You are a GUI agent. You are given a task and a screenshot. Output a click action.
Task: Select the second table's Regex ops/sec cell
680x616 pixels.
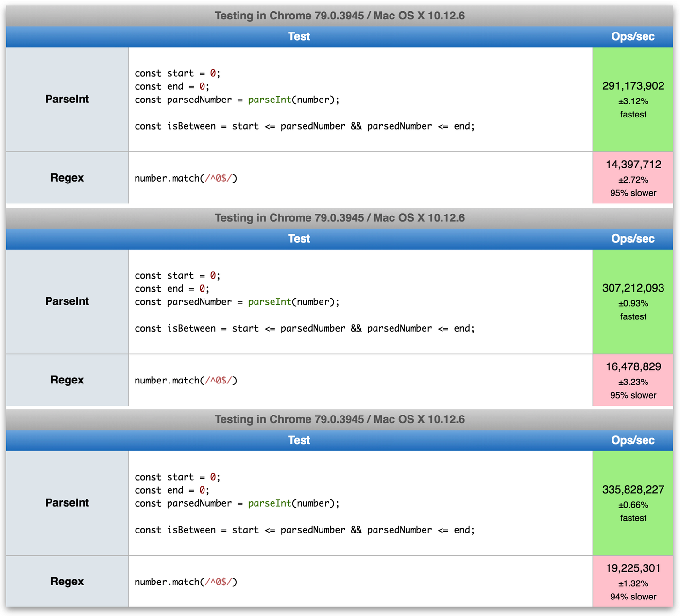632,380
